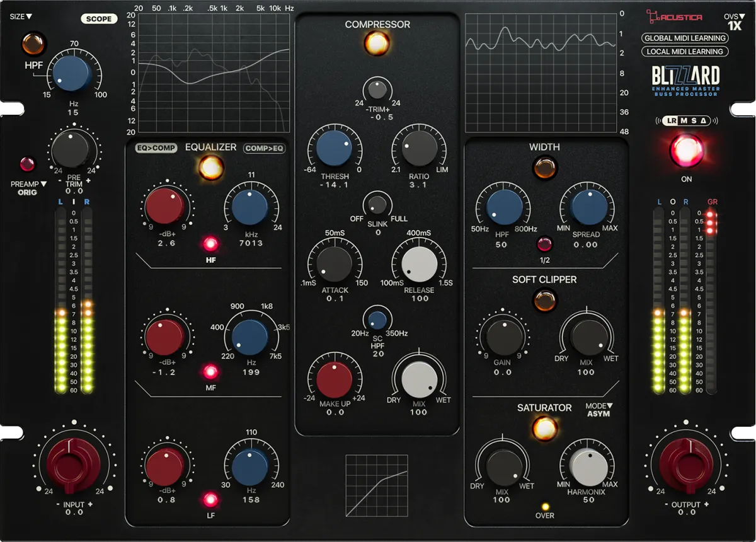The image size is (756, 542).
Task: Open the SIZE dropdown menu
Action: (x=21, y=16)
